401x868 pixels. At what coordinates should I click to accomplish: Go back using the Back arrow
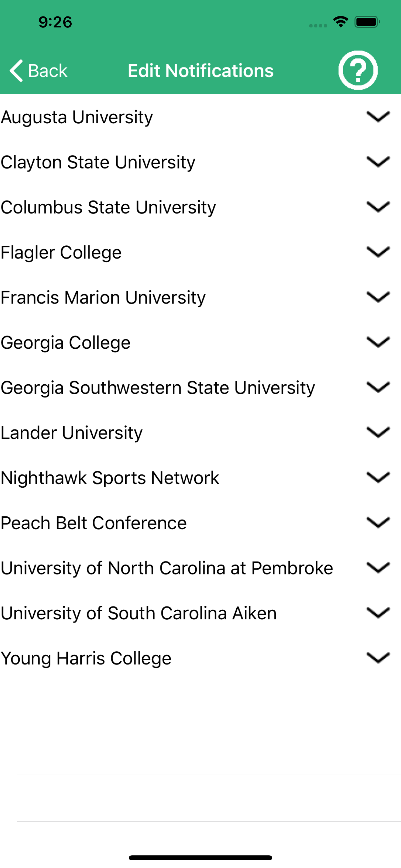tap(16, 71)
